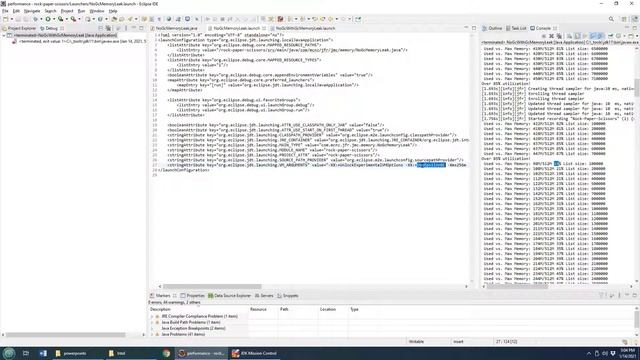Click the green Run launch icon

coord(48,19)
